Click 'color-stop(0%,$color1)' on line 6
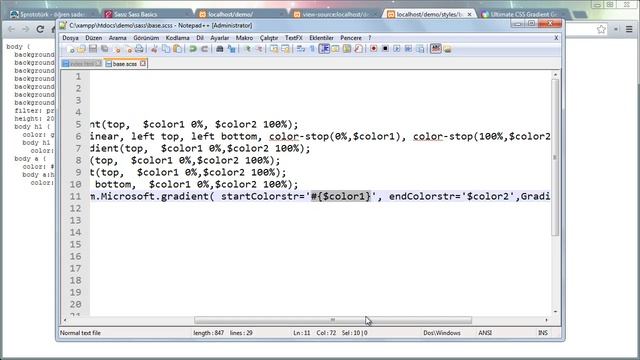Image resolution: width=640 pixels, height=360 pixels. click(335, 136)
